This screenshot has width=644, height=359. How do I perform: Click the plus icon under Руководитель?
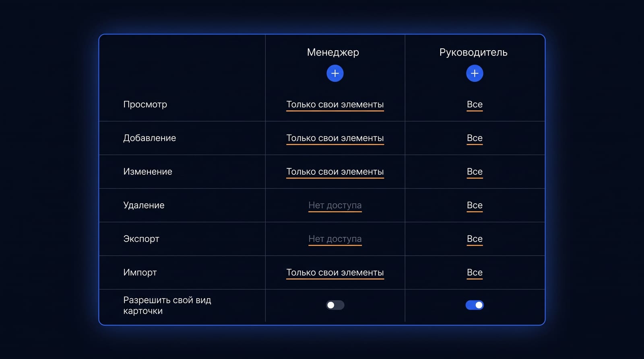coord(475,74)
